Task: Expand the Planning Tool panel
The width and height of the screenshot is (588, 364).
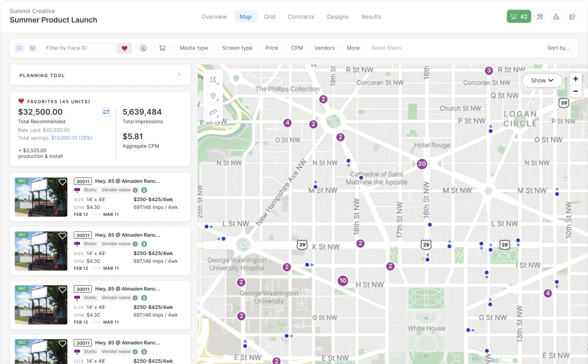Action: coord(100,75)
